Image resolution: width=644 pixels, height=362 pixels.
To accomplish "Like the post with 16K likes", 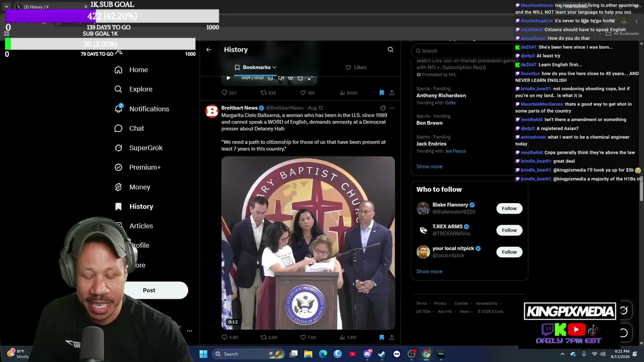I will click(307, 93).
